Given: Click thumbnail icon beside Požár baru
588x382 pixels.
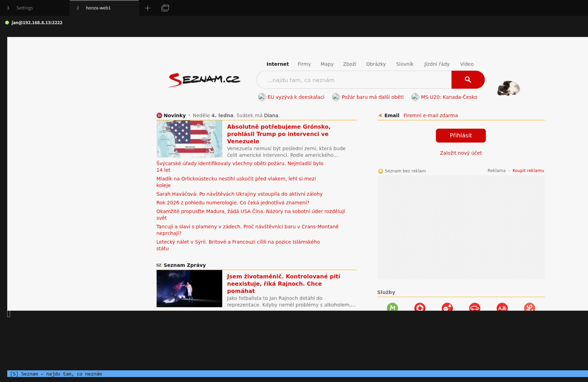Looking at the screenshot, I should pos(336,97).
